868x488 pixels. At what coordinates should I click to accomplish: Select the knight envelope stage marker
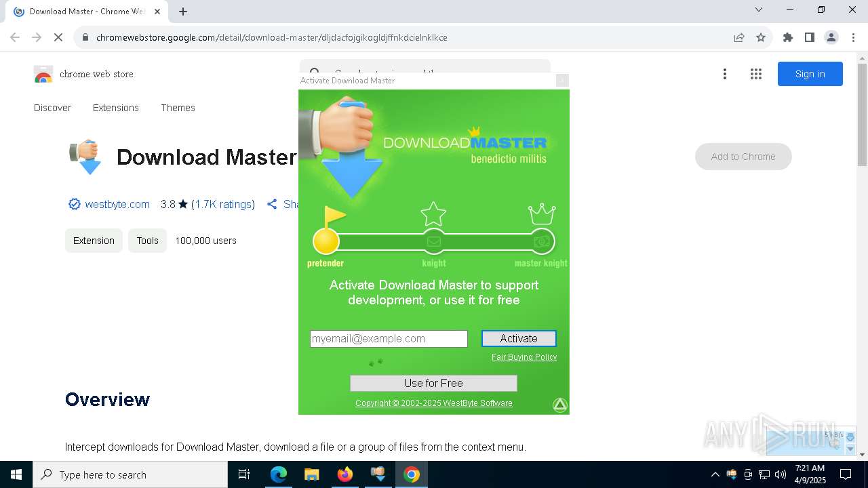point(433,241)
